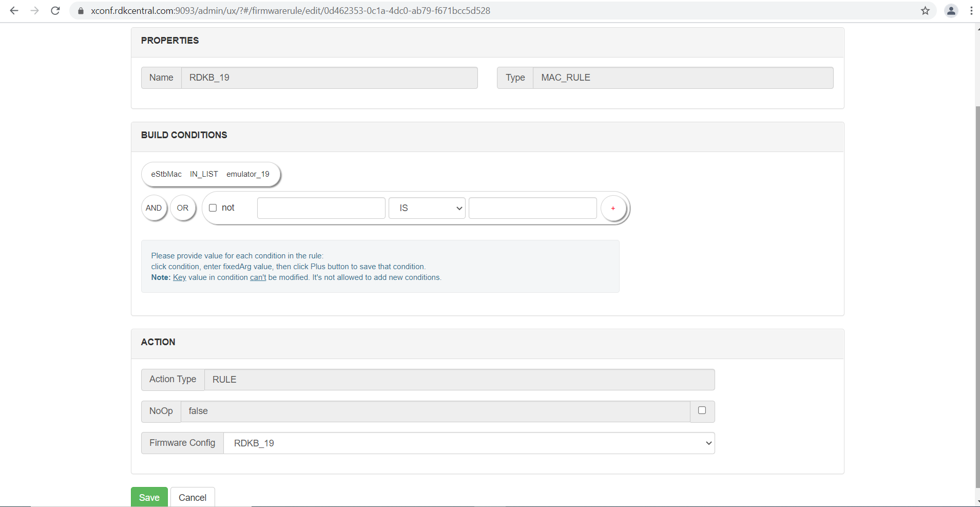This screenshot has height=507, width=980.
Task: Click the condition key input field
Action: pyautogui.click(x=321, y=208)
